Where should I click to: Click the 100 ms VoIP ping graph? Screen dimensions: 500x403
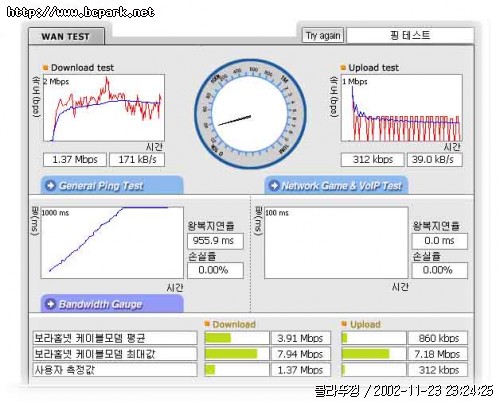tap(336, 243)
